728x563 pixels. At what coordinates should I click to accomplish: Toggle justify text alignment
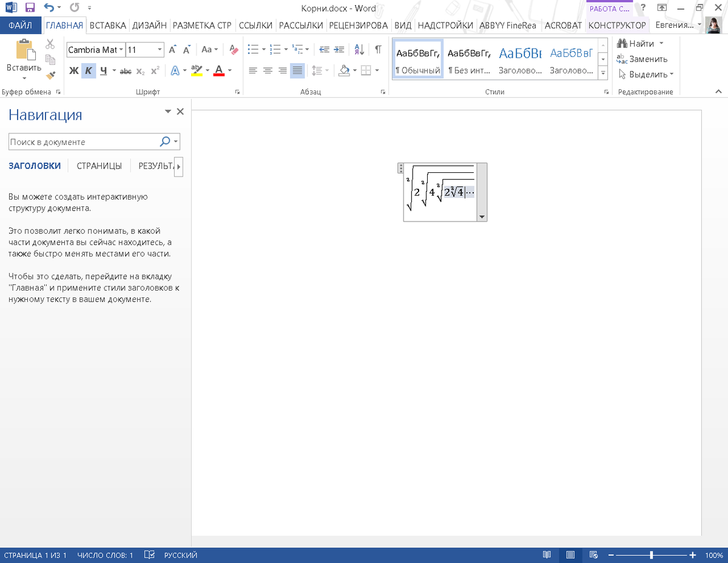297,71
